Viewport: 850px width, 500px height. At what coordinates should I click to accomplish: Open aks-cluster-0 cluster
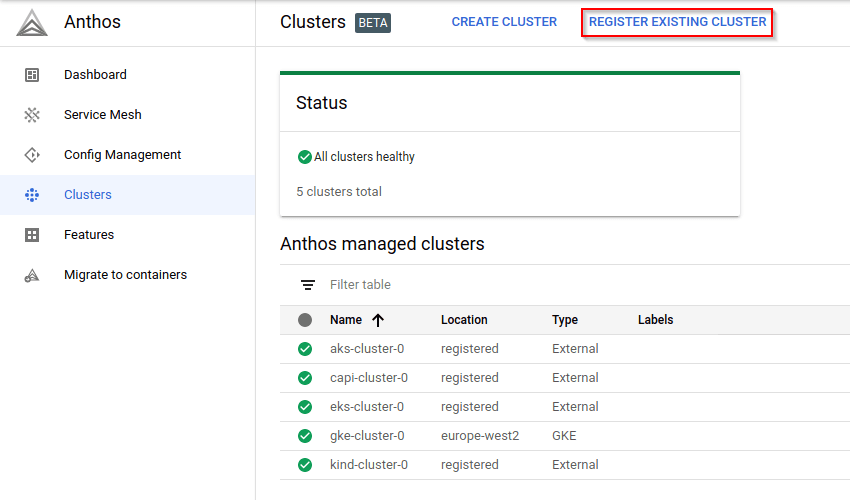(367, 349)
